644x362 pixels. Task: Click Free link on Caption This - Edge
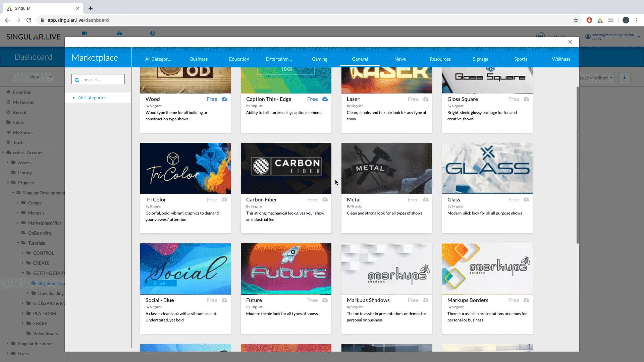pos(313,99)
